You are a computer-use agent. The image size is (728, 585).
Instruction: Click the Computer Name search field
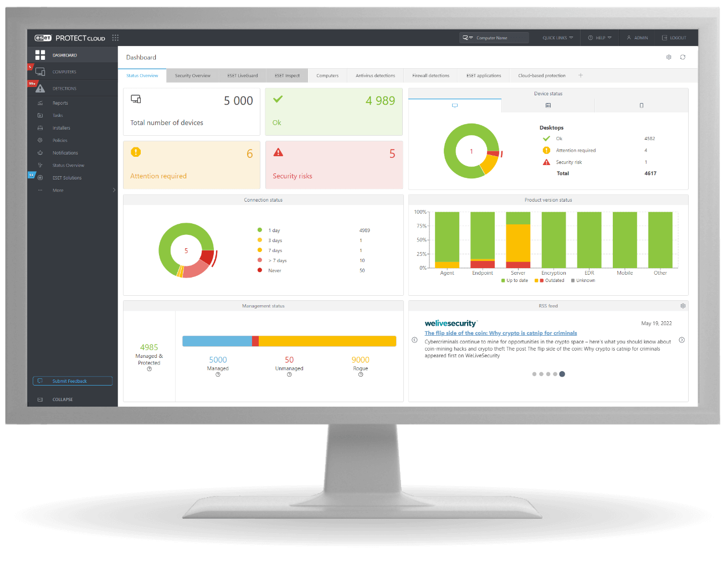[494, 38]
